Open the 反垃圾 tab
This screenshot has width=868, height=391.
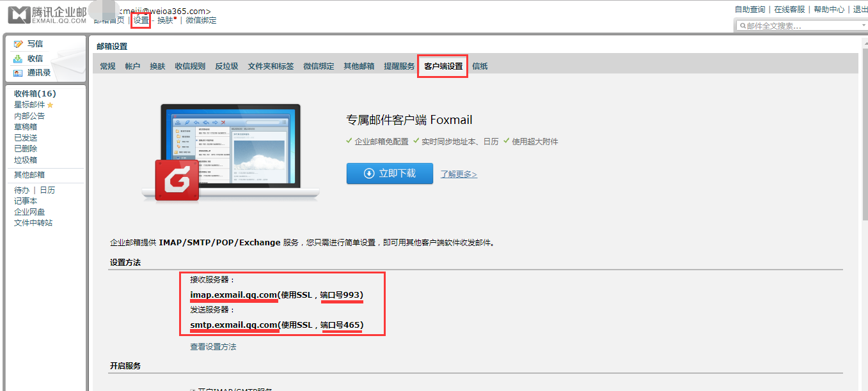coord(226,66)
